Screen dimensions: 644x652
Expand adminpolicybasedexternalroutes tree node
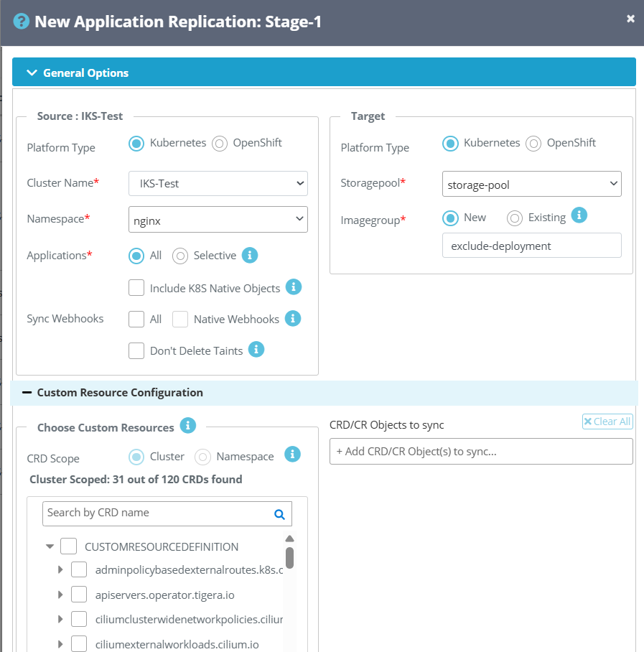[60, 569]
